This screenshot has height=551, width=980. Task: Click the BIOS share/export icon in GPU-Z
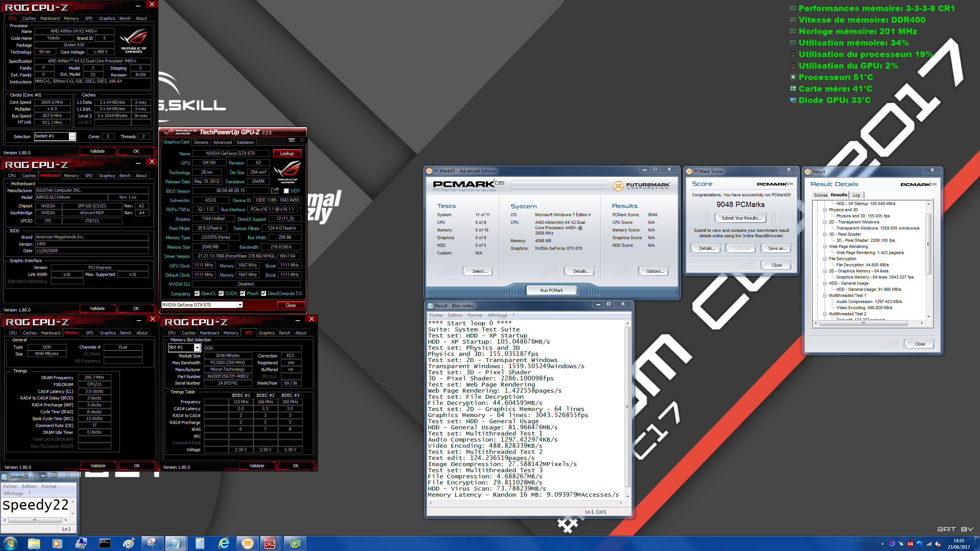click(275, 191)
